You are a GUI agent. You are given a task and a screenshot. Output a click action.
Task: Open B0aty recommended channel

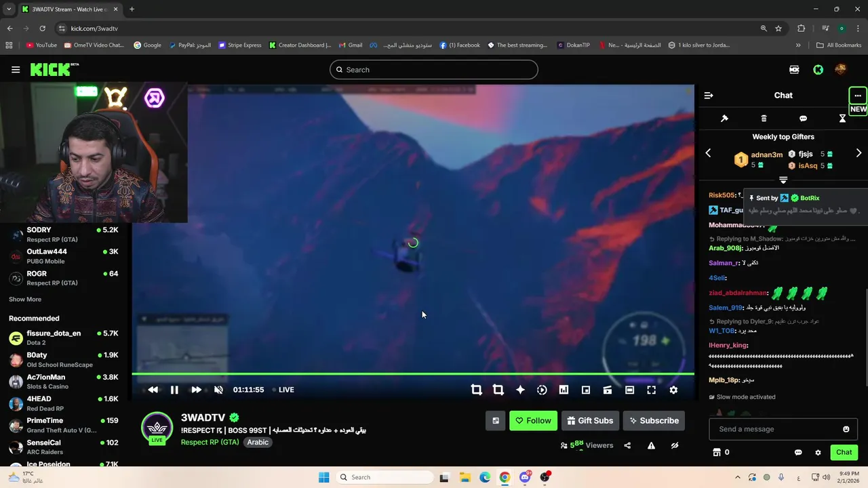pos(64,359)
